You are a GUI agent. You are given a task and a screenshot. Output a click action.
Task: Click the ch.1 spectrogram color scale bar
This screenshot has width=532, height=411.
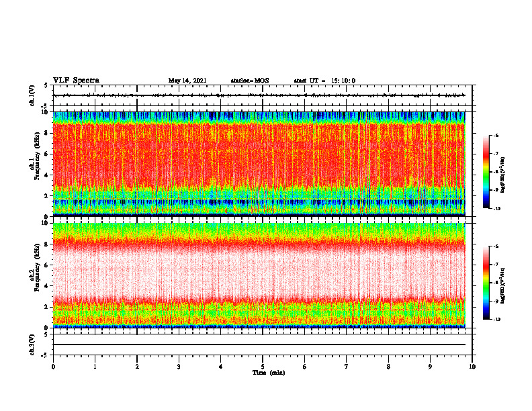486,172
